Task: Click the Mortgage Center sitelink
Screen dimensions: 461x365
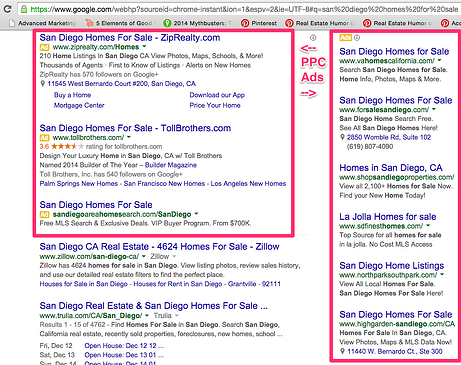Action: (x=79, y=105)
